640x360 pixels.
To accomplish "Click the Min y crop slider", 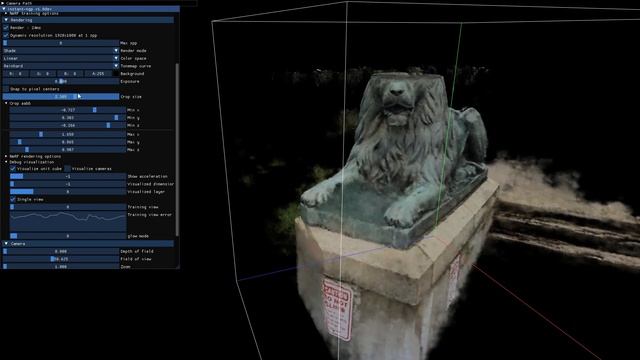I will [68, 118].
